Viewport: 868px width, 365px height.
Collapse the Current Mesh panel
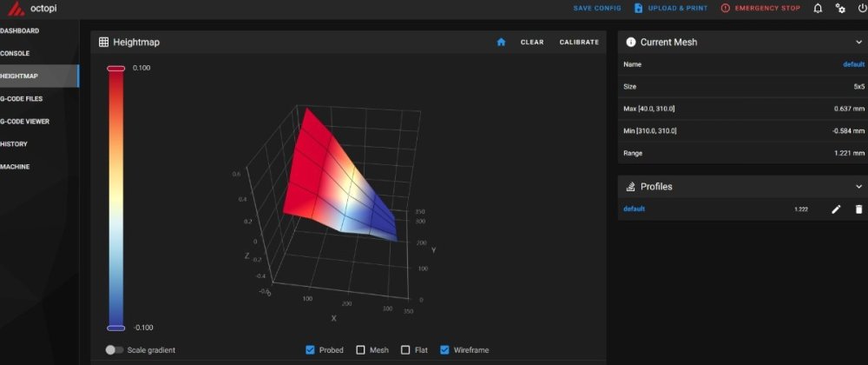point(858,42)
